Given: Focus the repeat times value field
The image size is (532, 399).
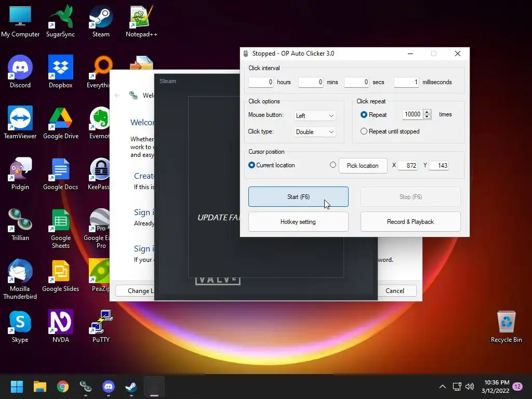Looking at the screenshot, I should pos(413,114).
